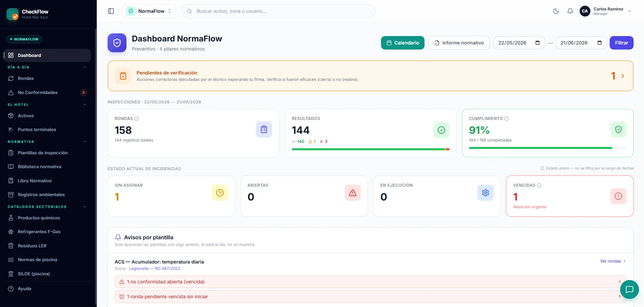Click the SILOE (piscina) building icon
Screen dimensions: 644x307
tap(11, 274)
